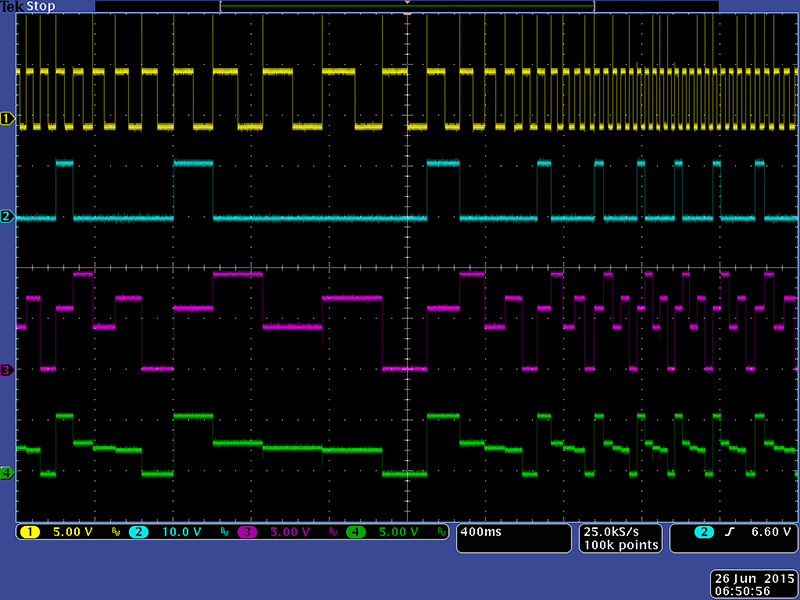Click the rising edge trigger slope icon
This screenshot has width=800, height=600.
[729, 532]
